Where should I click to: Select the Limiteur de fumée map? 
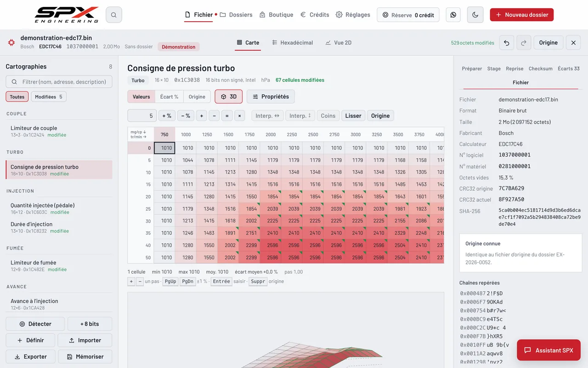click(x=59, y=265)
